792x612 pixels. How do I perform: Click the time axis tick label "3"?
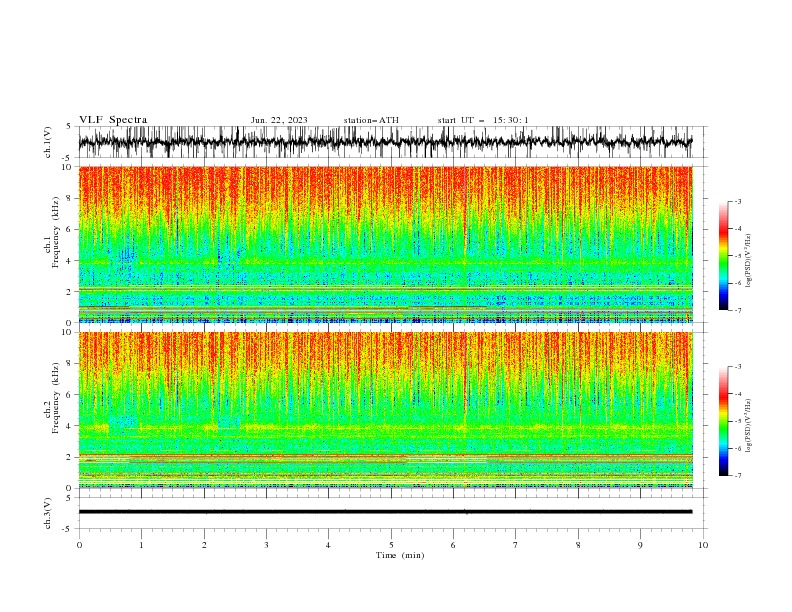click(x=266, y=545)
